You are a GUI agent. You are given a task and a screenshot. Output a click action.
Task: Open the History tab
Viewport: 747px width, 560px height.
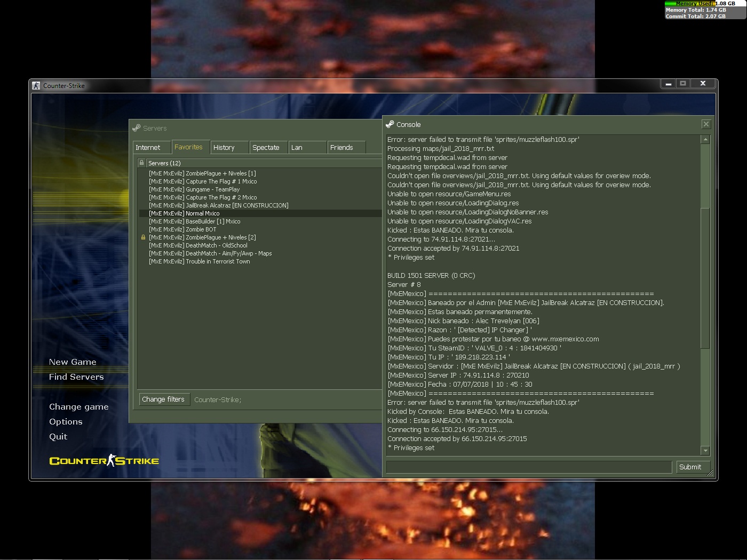pyautogui.click(x=230, y=147)
